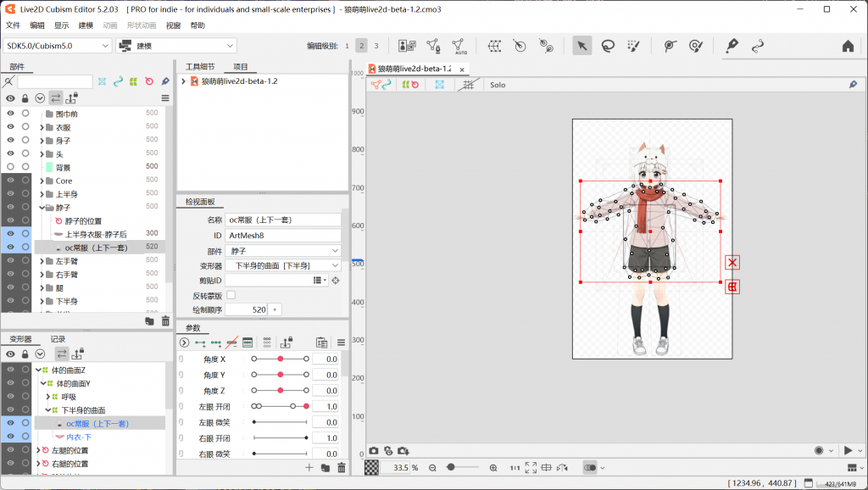Create a rotation deformer
Viewport: 868px width, 490px height.
pos(520,46)
